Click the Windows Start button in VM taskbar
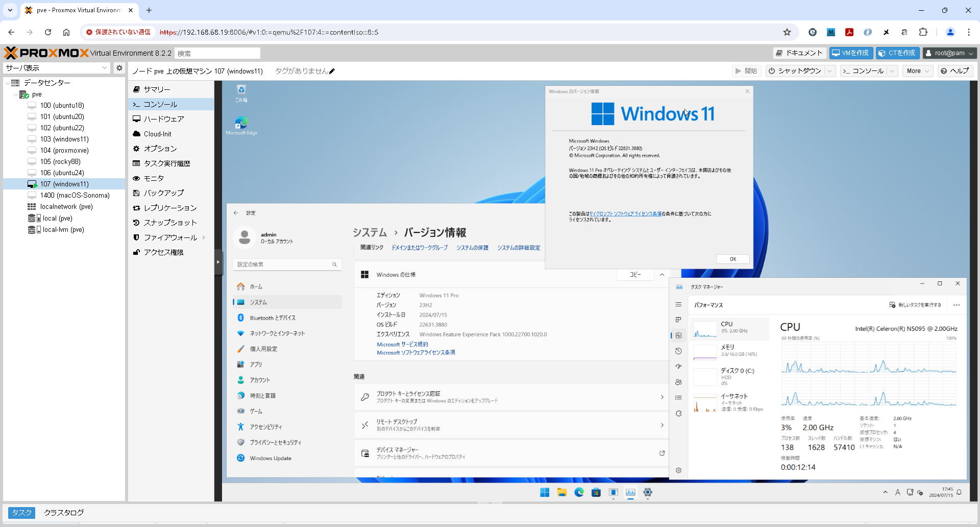The width and height of the screenshot is (980, 527). pos(545,492)
